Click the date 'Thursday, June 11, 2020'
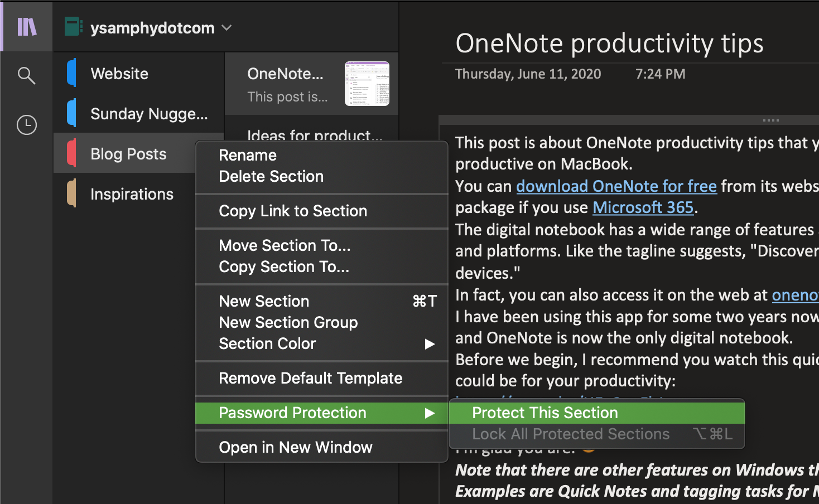 point(528,74)
